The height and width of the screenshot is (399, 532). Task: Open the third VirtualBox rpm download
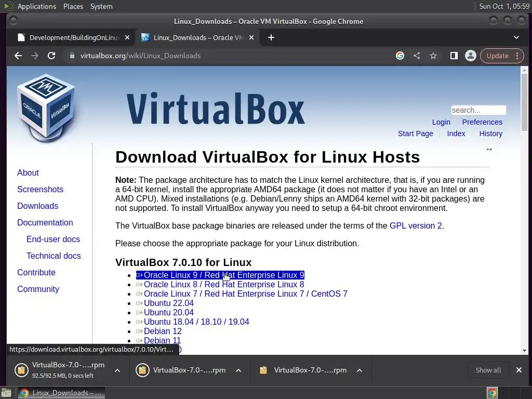click(x=303, y=370)
